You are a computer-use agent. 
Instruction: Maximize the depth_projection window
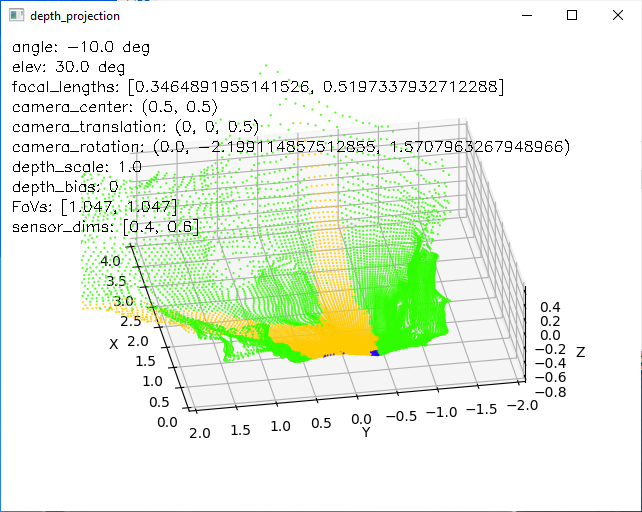tap(572, 16)
